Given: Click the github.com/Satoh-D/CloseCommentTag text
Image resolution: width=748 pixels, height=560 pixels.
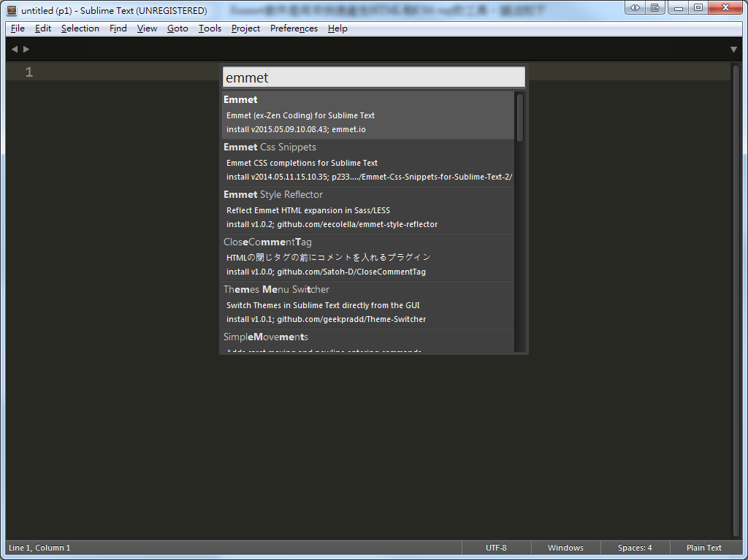Looking at the screenshot, I should pyautogui.click(x=351, y=272).
